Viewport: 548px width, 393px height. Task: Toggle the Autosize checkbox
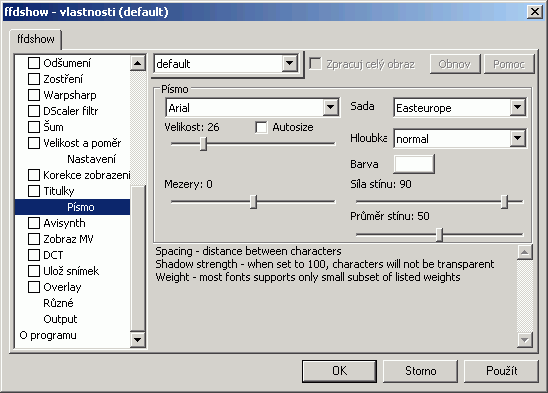pos(261,127)
